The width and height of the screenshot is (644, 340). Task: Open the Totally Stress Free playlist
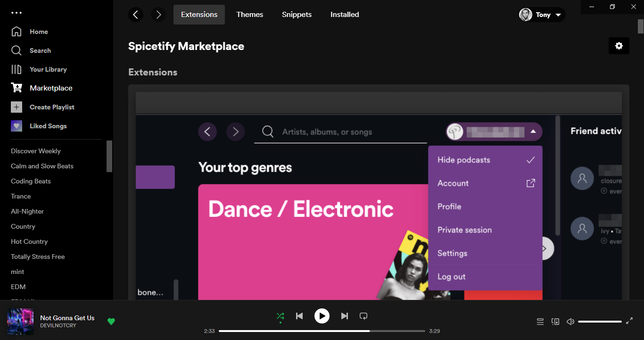[x=38, y=257]
